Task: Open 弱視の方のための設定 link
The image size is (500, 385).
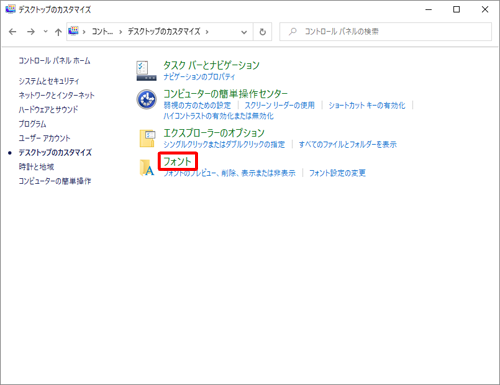Action: coord(197,105)
